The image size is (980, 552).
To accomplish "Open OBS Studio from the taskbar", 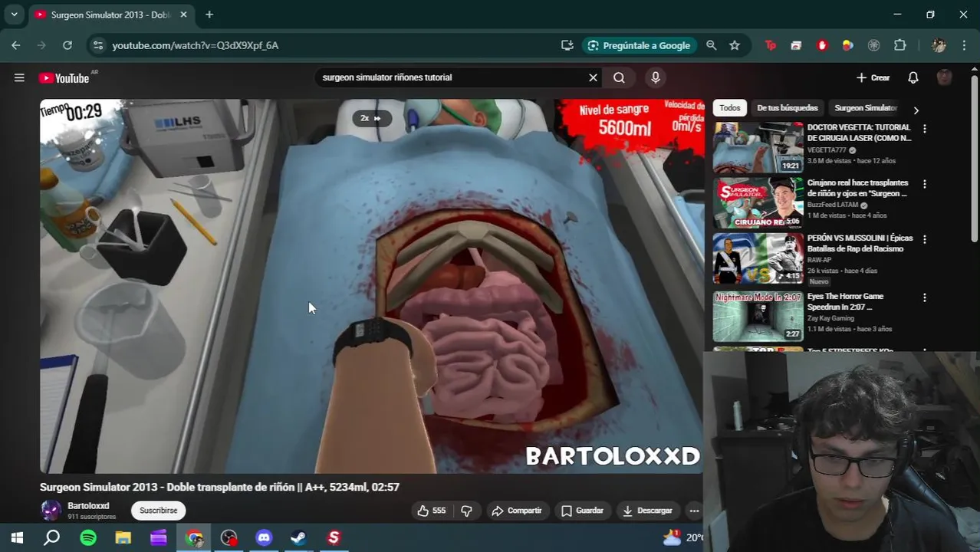I will (x=229, y=537).
